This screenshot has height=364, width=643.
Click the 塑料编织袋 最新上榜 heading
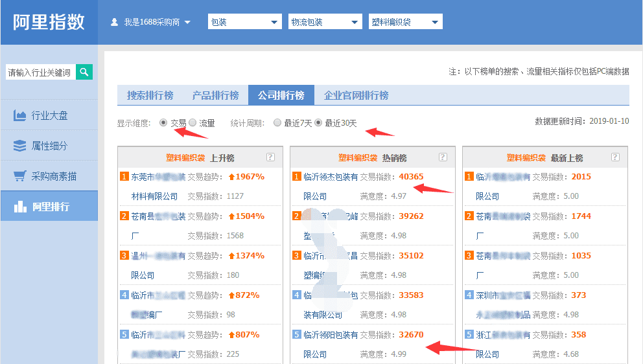(544, 158)
